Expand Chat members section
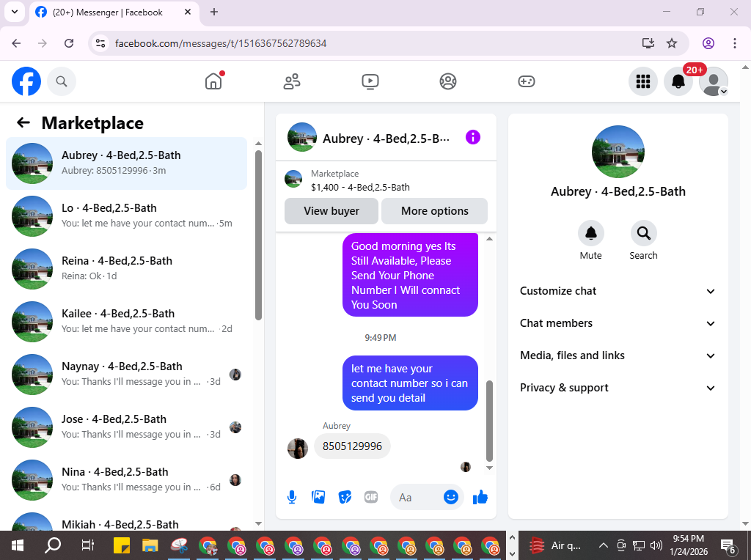The height and width of the screenshot is (560, 751). click(618, 323)
